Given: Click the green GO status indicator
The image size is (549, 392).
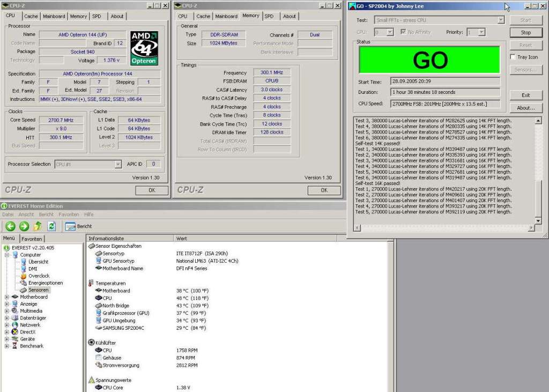Looking at the screenshot, I should tap(429, 60).
